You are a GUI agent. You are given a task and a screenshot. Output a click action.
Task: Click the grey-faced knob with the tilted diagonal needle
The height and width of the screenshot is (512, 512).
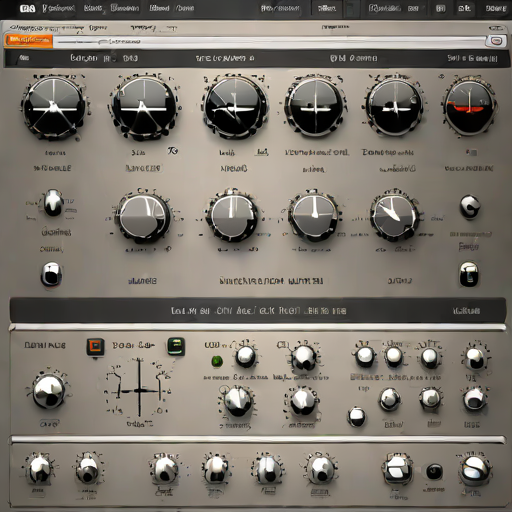tap(395, 216)
